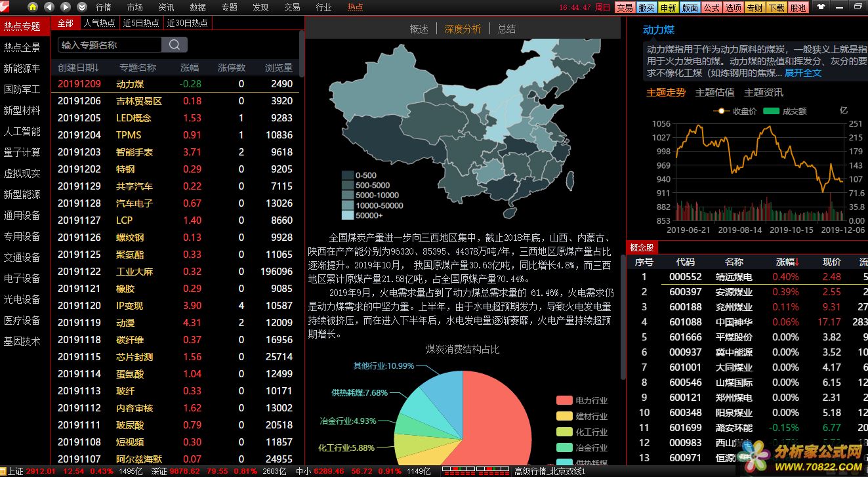Select the 全部 tab
This screenshot has height=477, width=868.
point(66,22)
